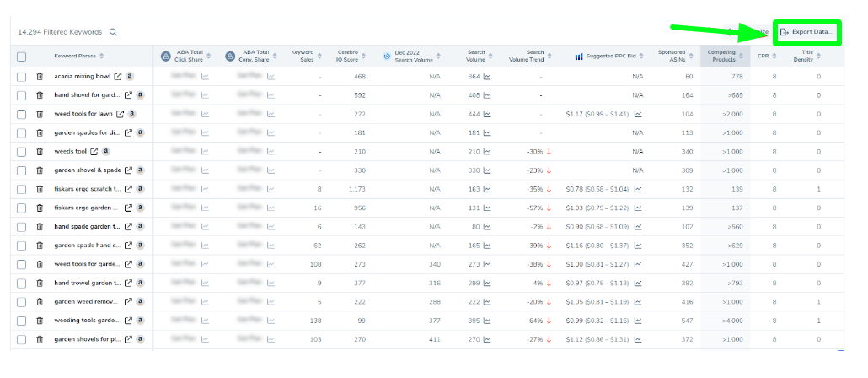Click the 1,173 Cerebro IQ Score value
Image resolution: width=868 pixels, height=378 pixels.
(357, 190)
